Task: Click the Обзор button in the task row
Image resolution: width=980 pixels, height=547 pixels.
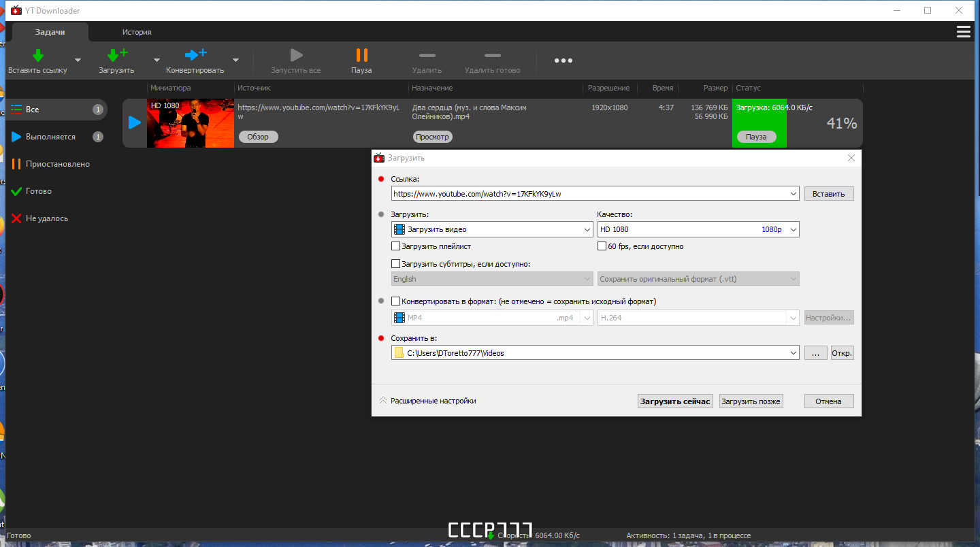Action: click(258, 137)
